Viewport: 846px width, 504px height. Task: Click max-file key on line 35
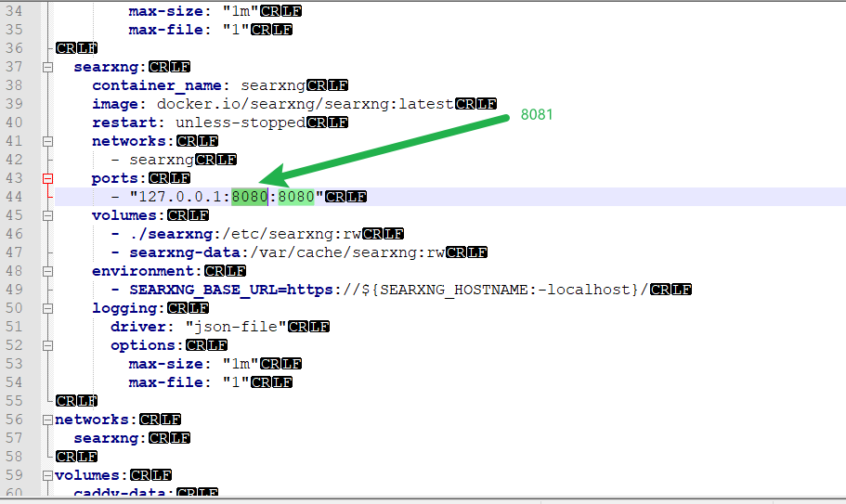pyautogui.click(x=166, y=30)
